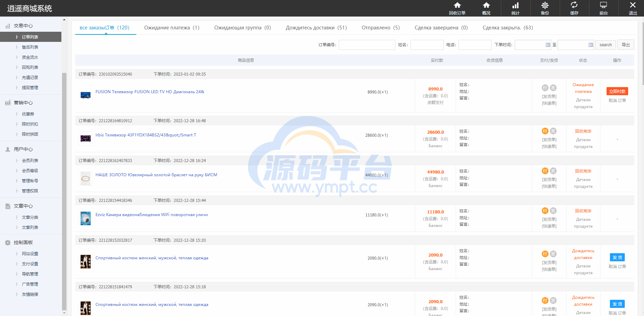Screen dimensions: 644x316
Task: Open calendar icon in start date field
Action: [548, 45]
